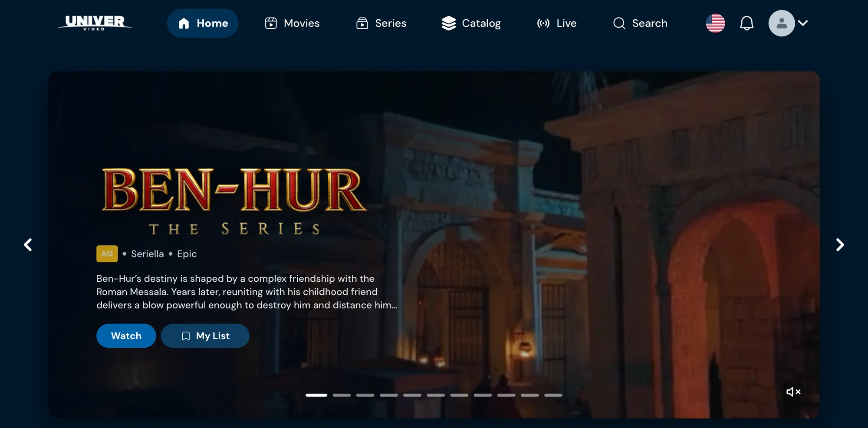
Task: Click the A12 age rating badge
Action: coord(107,254)
